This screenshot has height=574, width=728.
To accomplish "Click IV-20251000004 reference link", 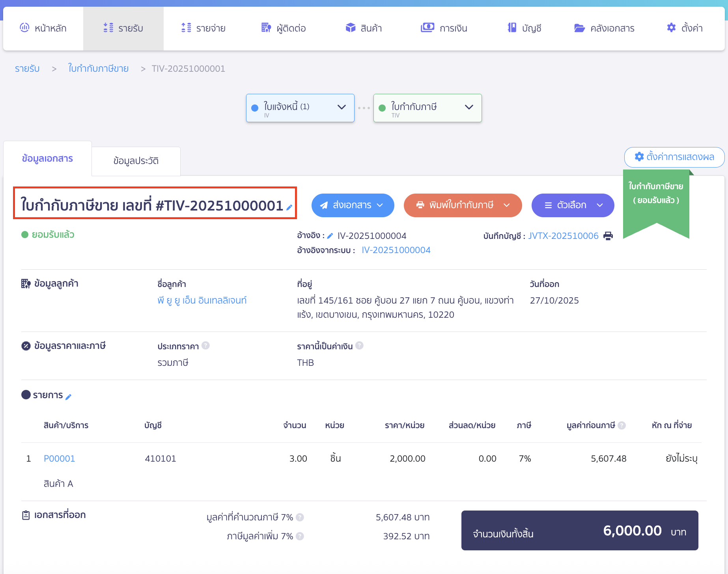I will click(396, 250).
